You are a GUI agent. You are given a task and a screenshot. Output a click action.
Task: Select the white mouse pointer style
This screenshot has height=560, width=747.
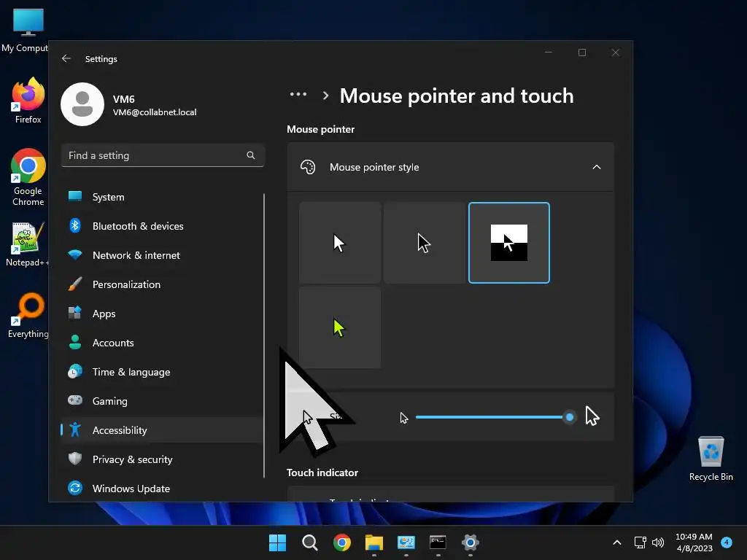click(340, 243)
